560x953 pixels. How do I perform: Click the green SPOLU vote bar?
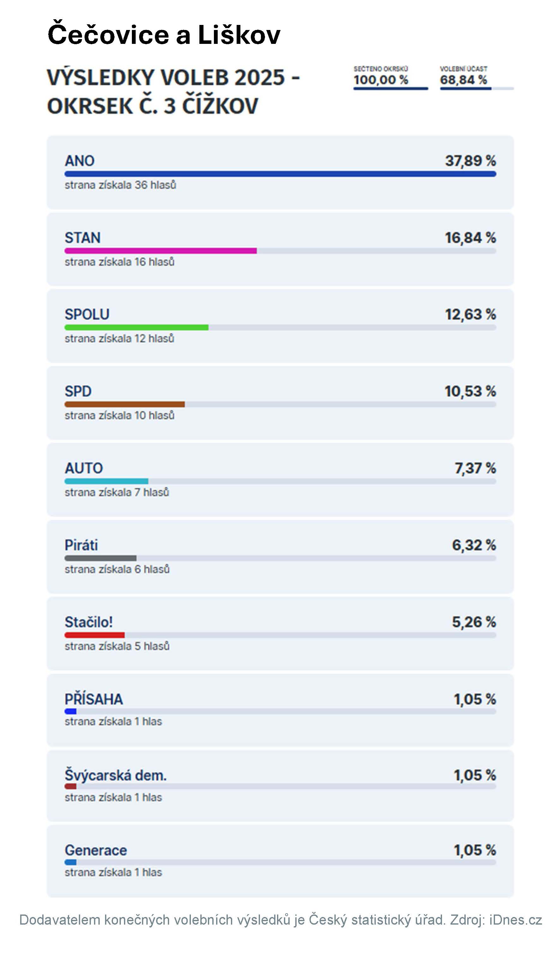(136, 328)
